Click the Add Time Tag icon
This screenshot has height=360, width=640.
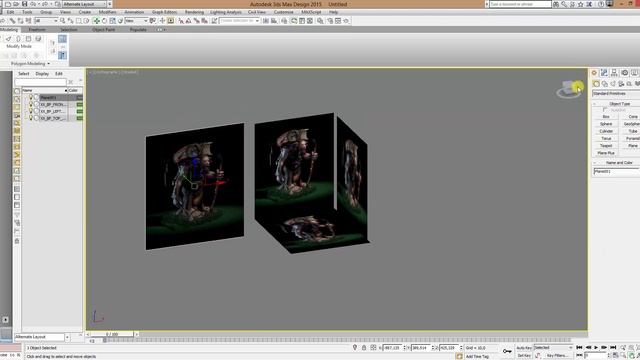pos(459,356)
